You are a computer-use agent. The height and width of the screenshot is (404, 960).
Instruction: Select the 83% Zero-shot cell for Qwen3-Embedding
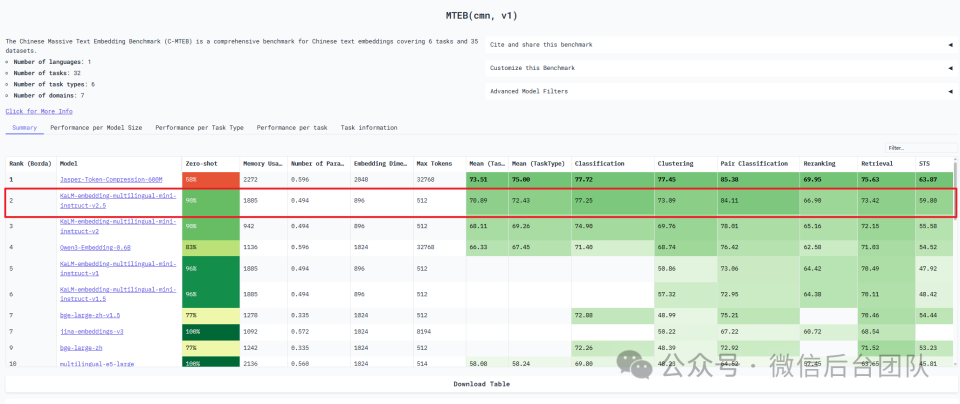click(210, 248)
